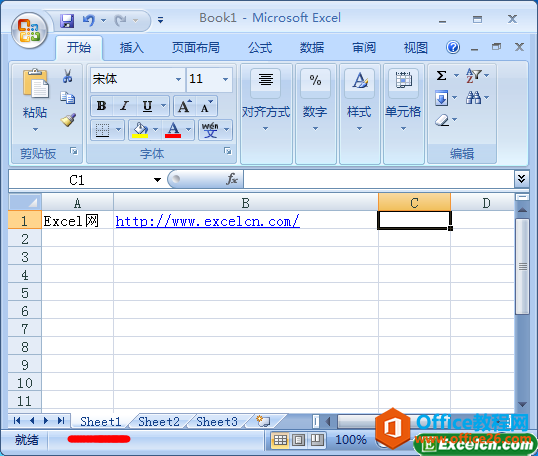The image size is (538, 456).
Task: Toggle Italic formatting
Action: tap(124, 106)
